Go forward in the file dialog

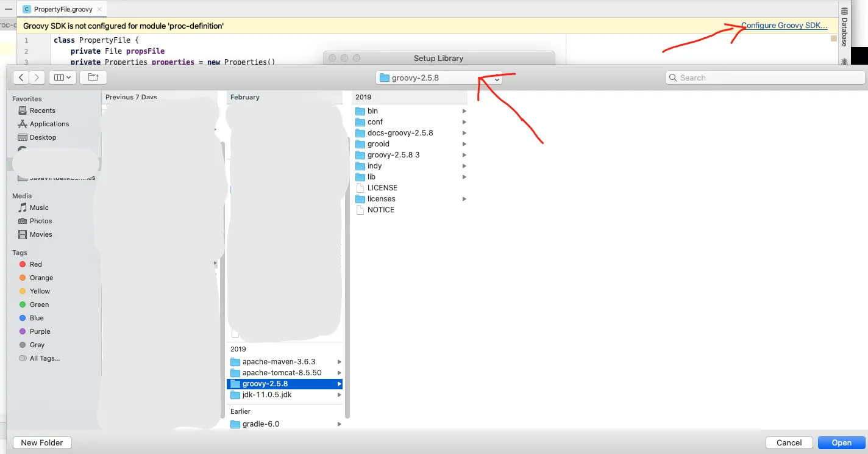[37, 77]
